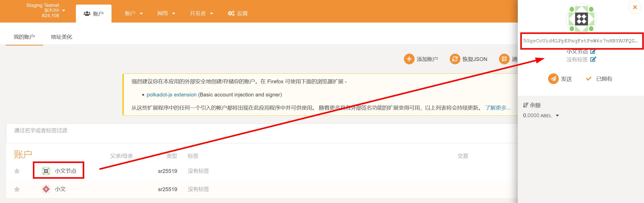The image size is (644, 203).
Task: Open the 小文节点 account name
Action: pyautogui.click(x=66, y=171)
